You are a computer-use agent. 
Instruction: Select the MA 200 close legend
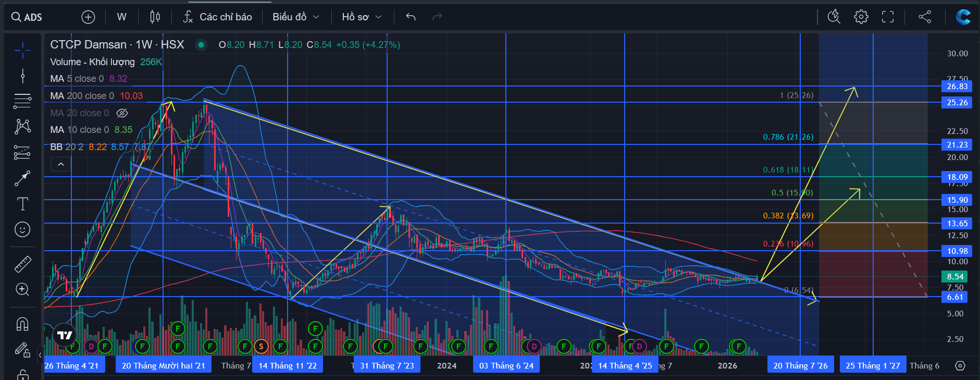[82, 96]
